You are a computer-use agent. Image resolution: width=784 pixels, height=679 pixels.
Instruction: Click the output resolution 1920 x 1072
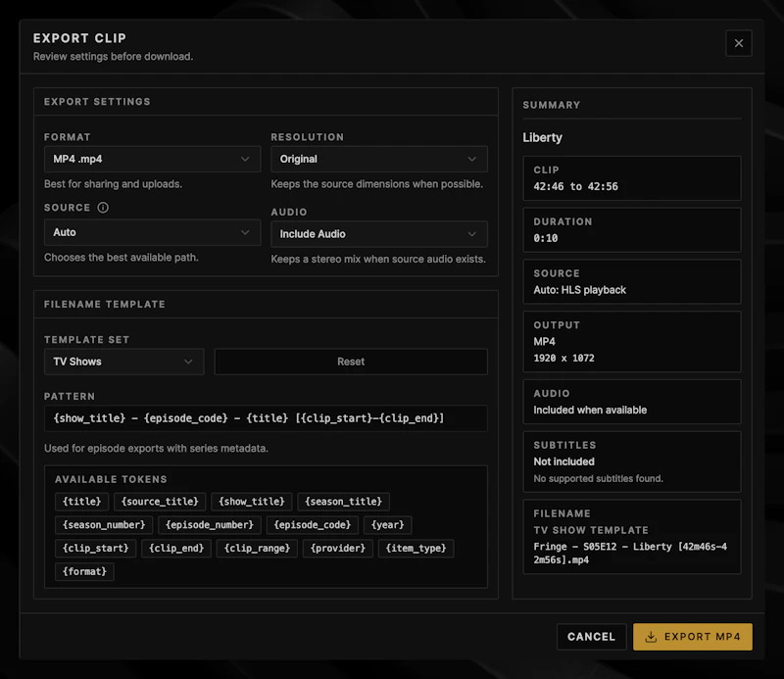pos(564,358)
